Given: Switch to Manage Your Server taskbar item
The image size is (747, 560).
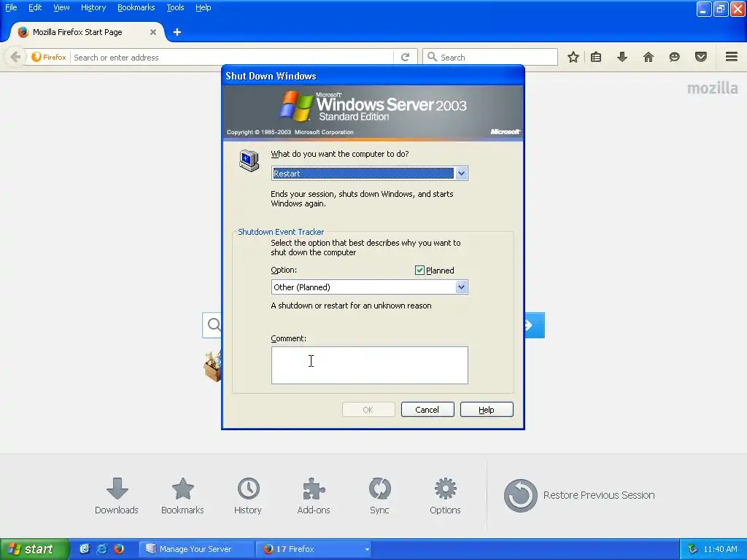Looking at the screenshot, I should point(196,549).
